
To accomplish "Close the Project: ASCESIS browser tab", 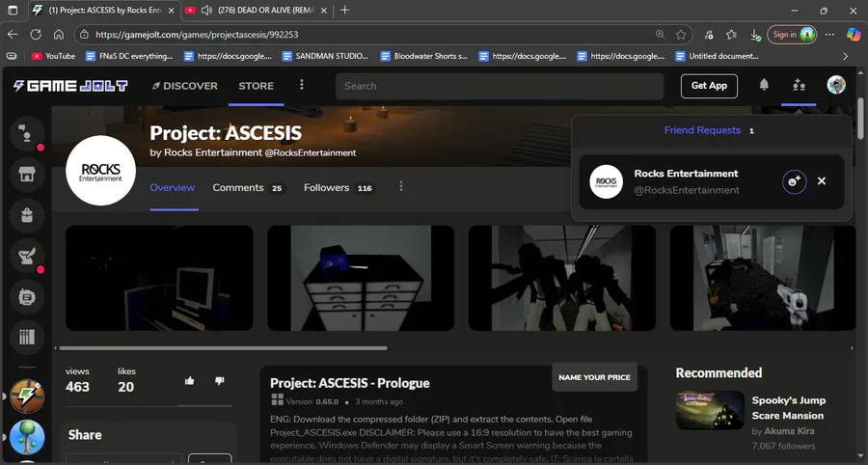I will tap(171, 10).
